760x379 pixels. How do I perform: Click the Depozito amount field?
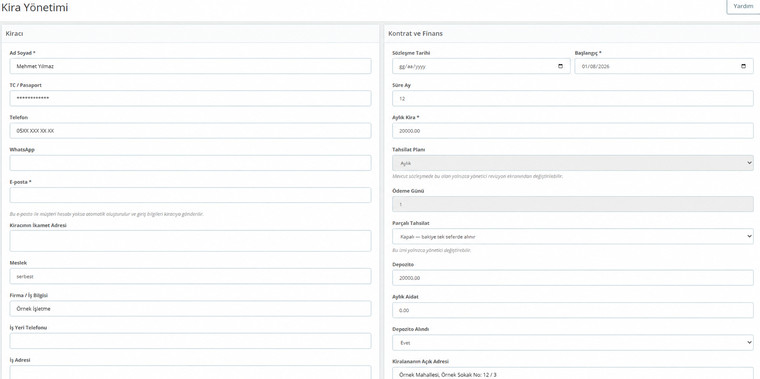click(572, 278)
